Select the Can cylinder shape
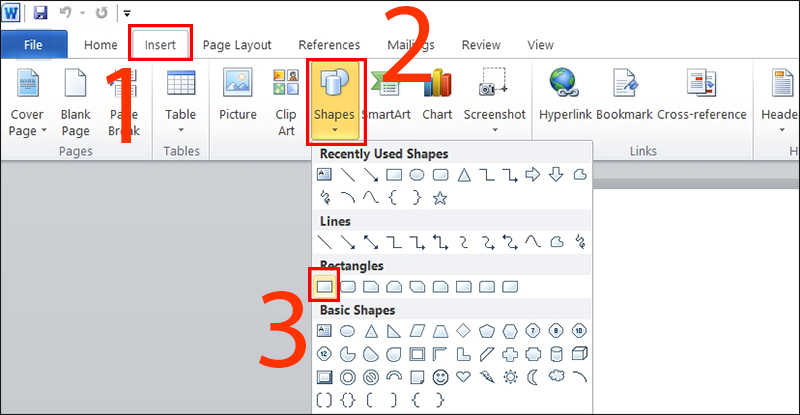Image resolution: width=800 pixels, height=415 pixels. click(x=556, y=354)
